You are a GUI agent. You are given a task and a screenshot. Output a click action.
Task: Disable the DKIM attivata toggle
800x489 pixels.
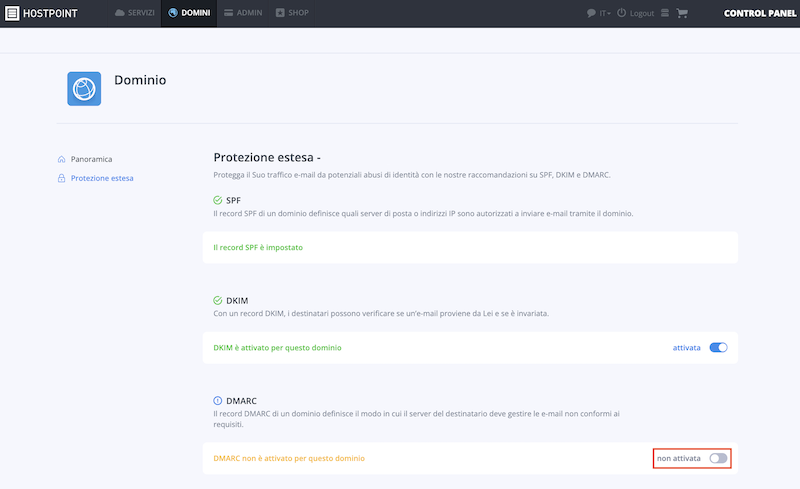718,348
